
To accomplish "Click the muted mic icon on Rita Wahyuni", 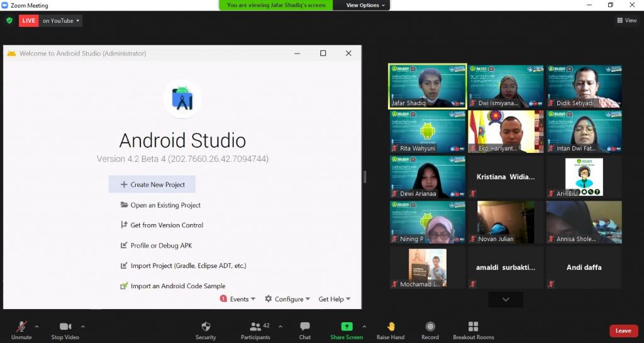I will coord(395,149).
